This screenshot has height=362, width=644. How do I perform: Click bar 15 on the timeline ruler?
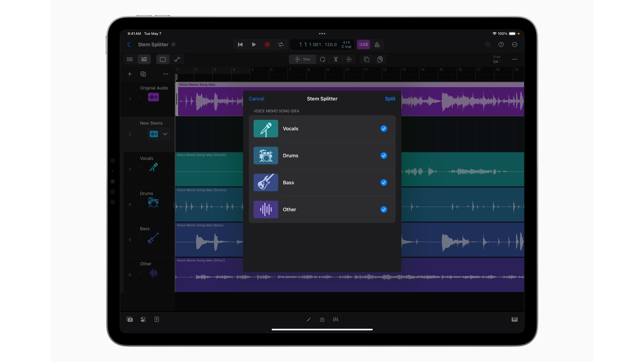441,70
